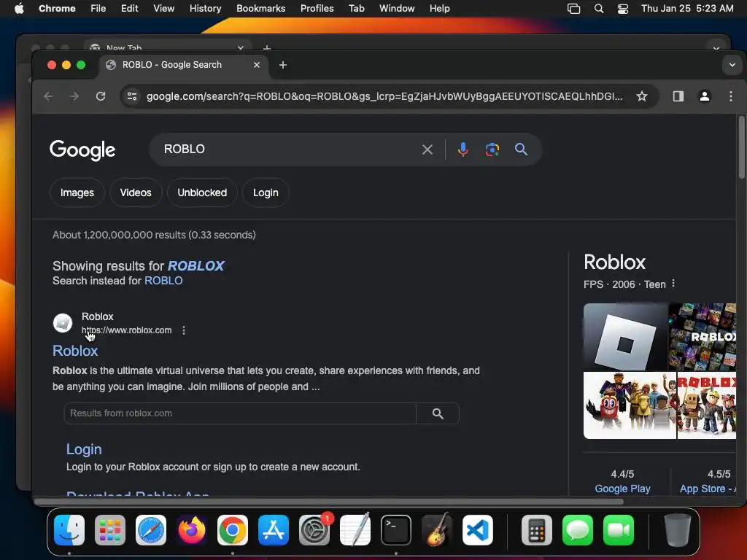
Task: Open Launchpad from the Dock
Action: (110, 530)
